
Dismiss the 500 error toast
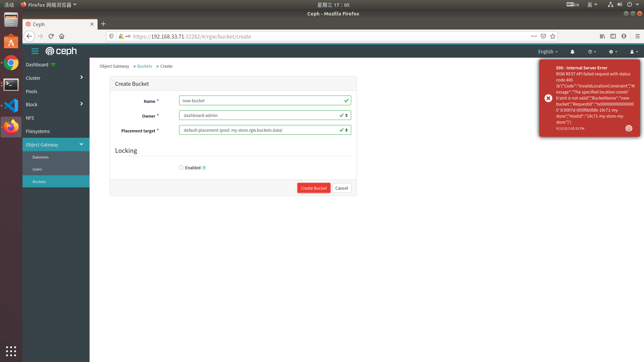(548, 98)
